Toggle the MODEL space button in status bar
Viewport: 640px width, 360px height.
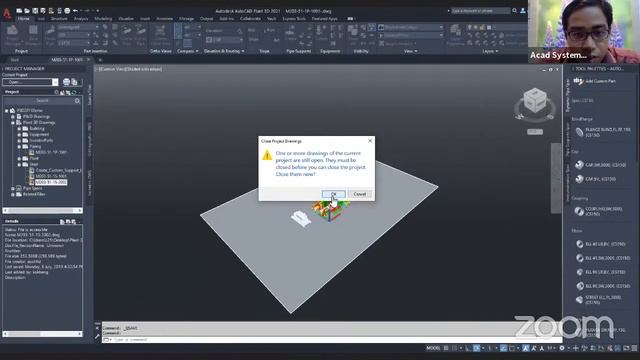[433, 348]
